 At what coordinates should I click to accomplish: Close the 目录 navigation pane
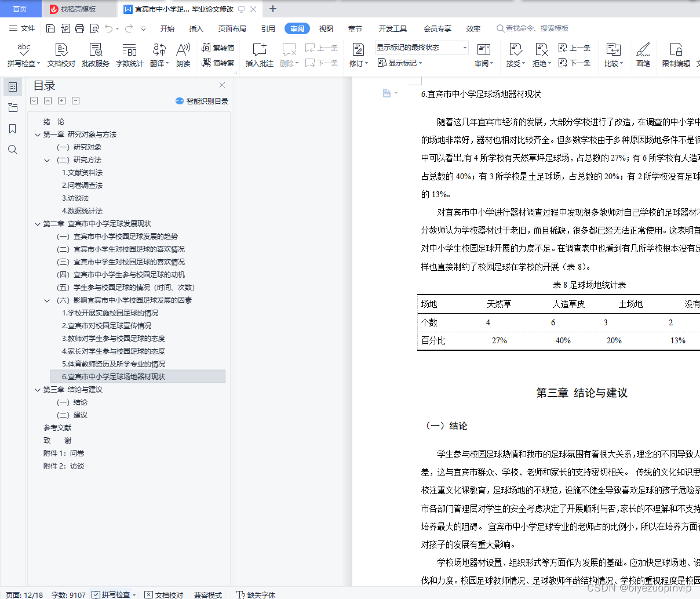point(222,85)
